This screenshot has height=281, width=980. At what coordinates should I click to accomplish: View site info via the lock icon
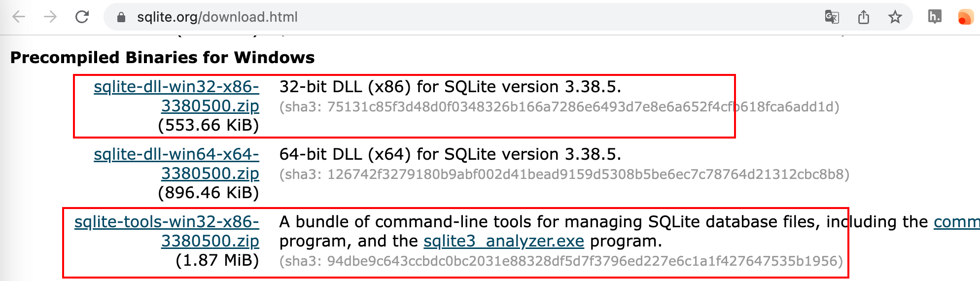pos(121,17)
